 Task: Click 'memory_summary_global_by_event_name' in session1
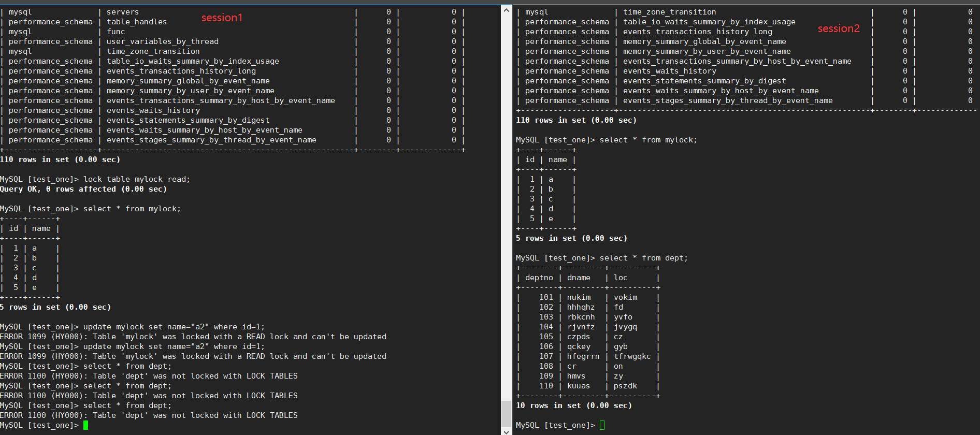coord(188,81)
